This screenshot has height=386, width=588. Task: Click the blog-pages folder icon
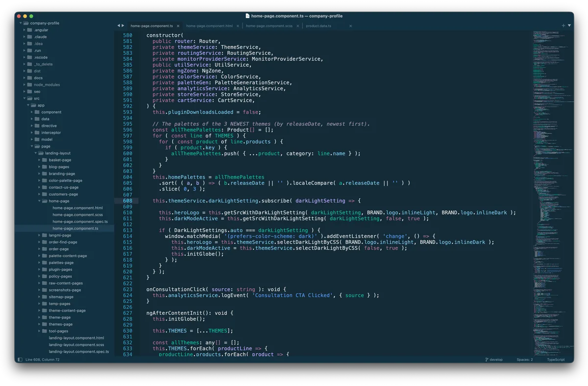pos(45,167)
